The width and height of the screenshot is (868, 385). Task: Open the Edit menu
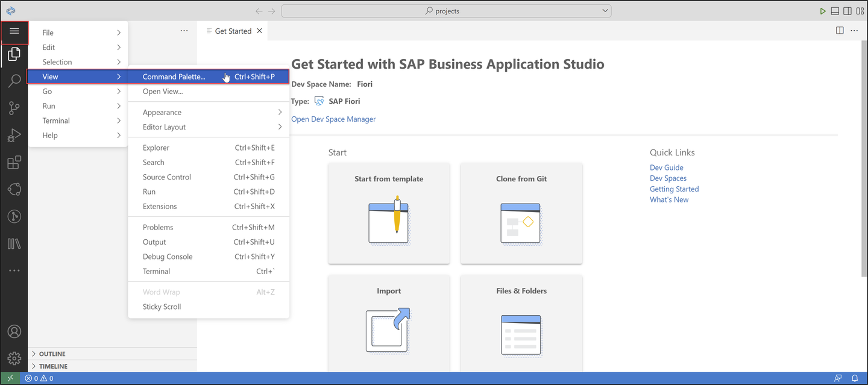pyautogui.click(x=78, y=47)
